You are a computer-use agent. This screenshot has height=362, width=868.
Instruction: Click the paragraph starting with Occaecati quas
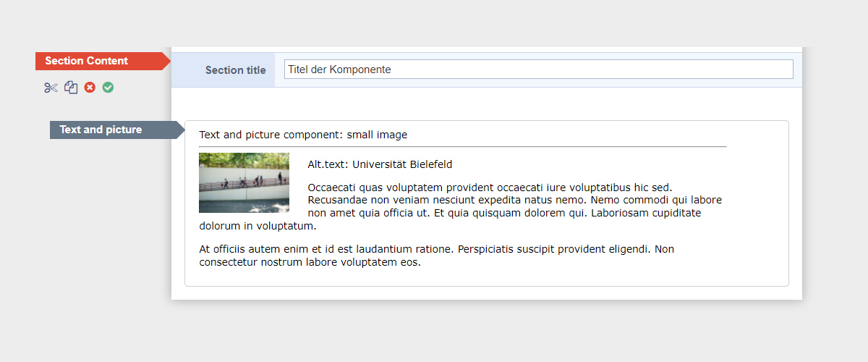460,206
